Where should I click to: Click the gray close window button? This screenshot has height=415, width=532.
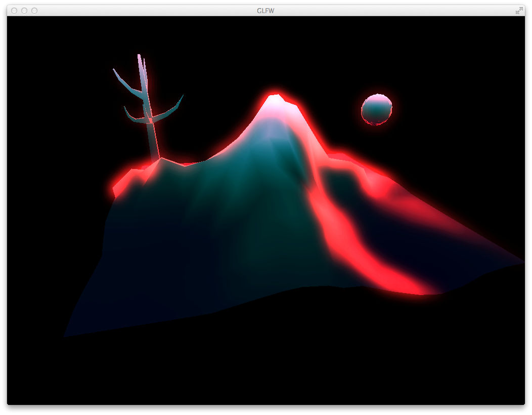click(14, 11)
